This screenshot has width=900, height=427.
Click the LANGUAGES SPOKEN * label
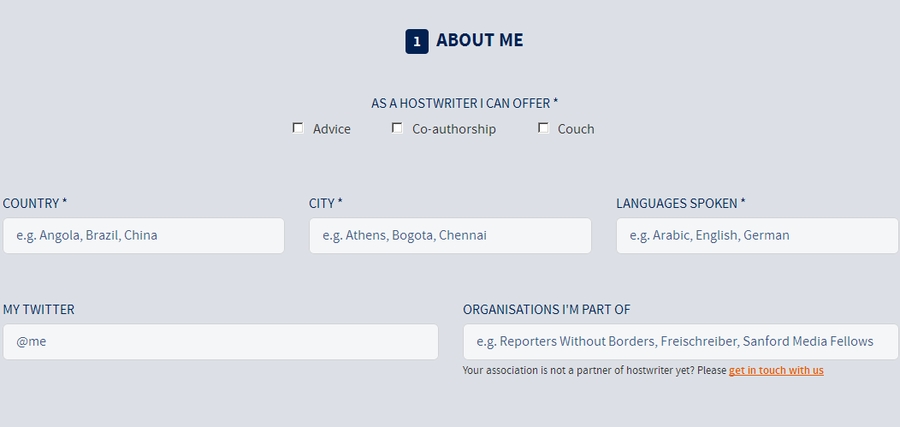click(x=681, y=203)
